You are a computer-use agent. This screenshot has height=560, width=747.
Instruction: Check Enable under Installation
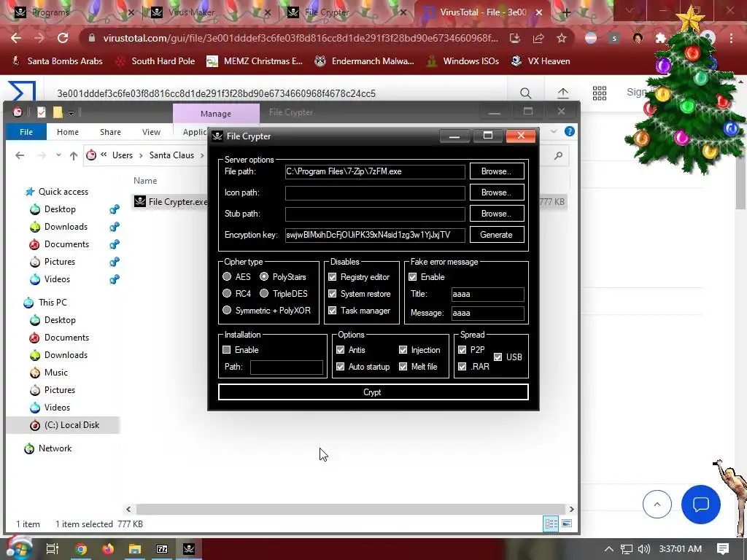[x=227, y=349]
